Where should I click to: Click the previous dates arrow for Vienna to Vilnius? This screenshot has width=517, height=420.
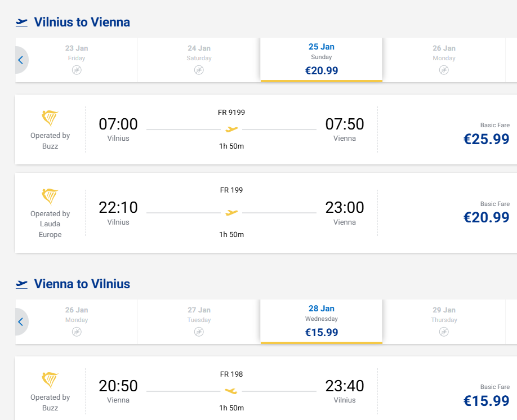click(x=21, y=322)
